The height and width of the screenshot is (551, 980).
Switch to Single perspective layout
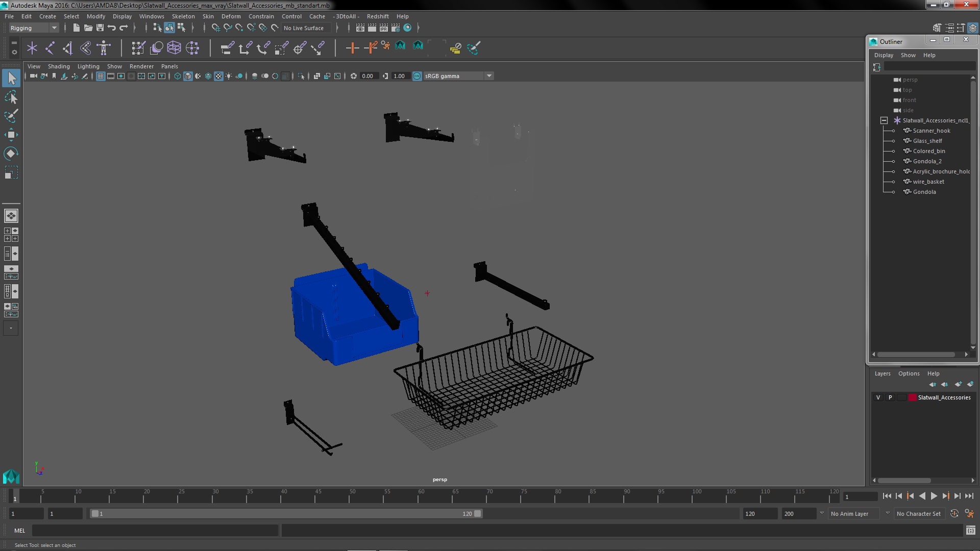pyautogui.click(x=11, y=216)
